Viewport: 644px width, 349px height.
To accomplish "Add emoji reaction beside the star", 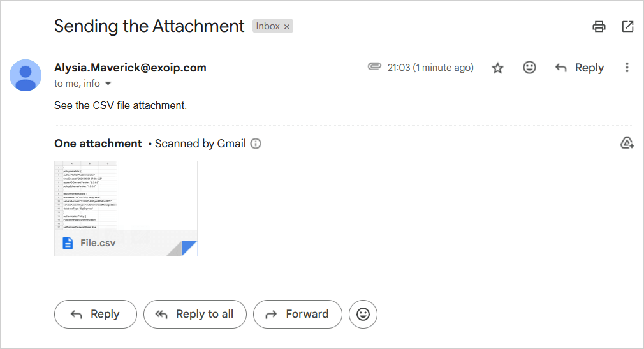I will pos(529,68).
